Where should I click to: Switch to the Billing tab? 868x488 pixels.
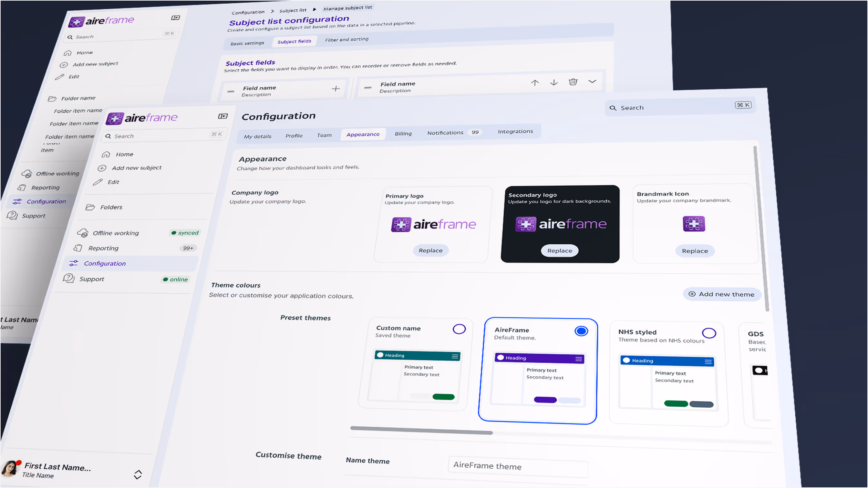(403, 133)
